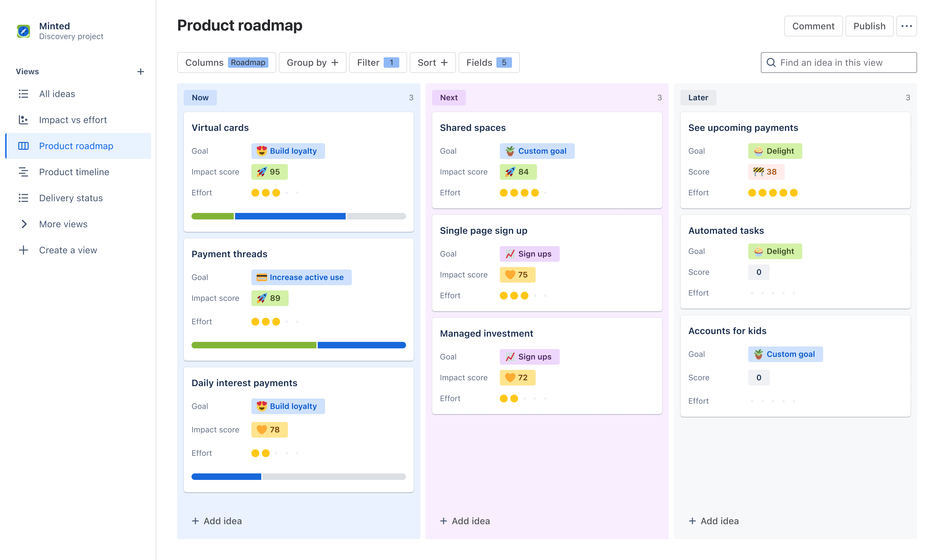Click the progress bar on Payment threads card
The height and width of the screenshot is (560, 938).
[298, 344]
